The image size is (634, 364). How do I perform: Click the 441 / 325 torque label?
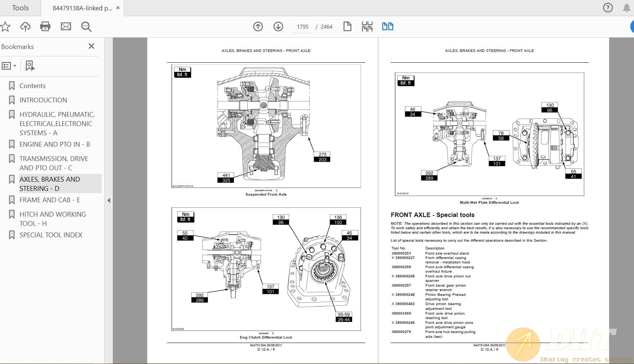(226, 178)
